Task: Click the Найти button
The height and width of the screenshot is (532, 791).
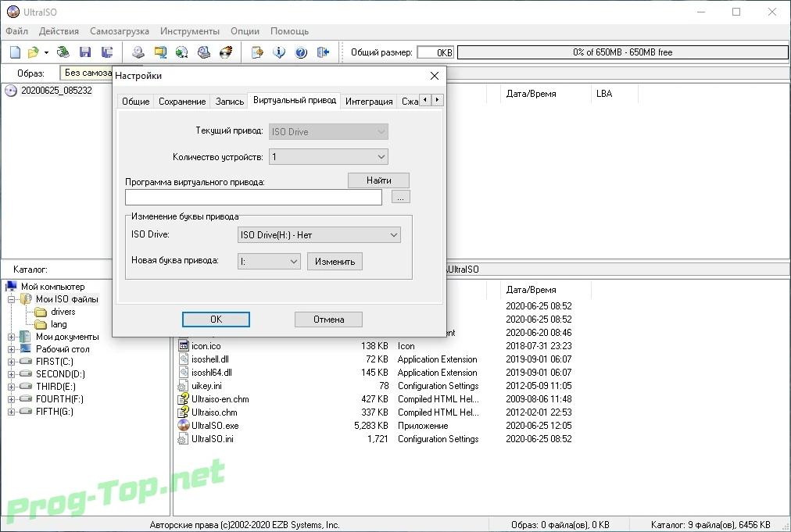Action: (x=378, y=180)
